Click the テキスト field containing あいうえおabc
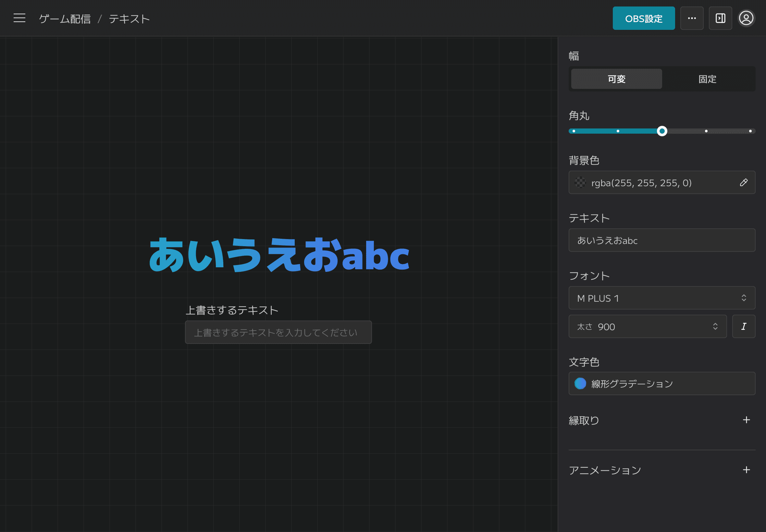Image resolution: width=766 pixels, height=532 pixels. 661,240
